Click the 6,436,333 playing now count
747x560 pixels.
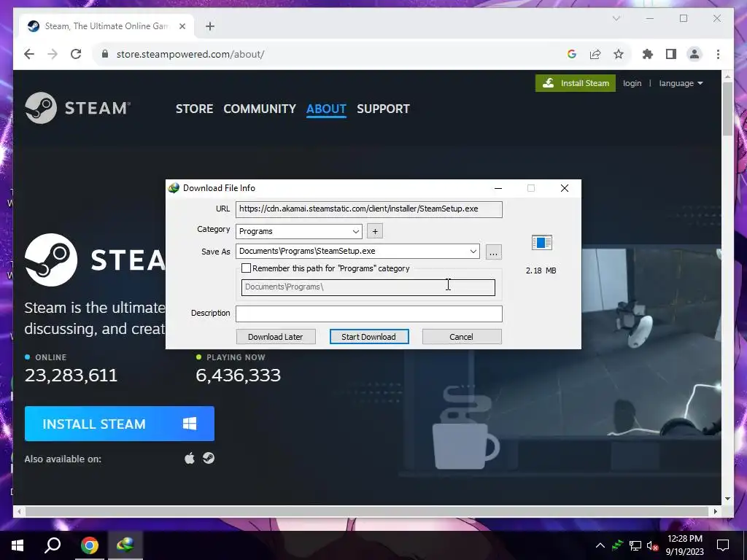(239, 376)
